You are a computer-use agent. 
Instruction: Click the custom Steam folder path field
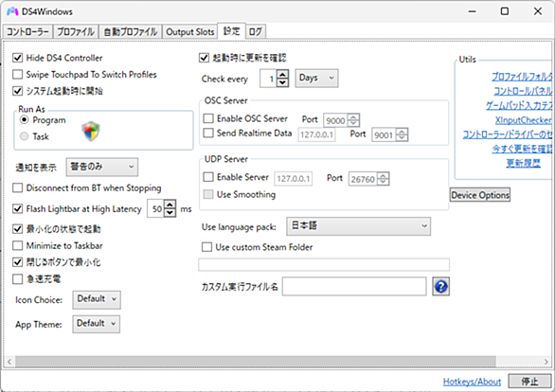click(x=324, y=264)
